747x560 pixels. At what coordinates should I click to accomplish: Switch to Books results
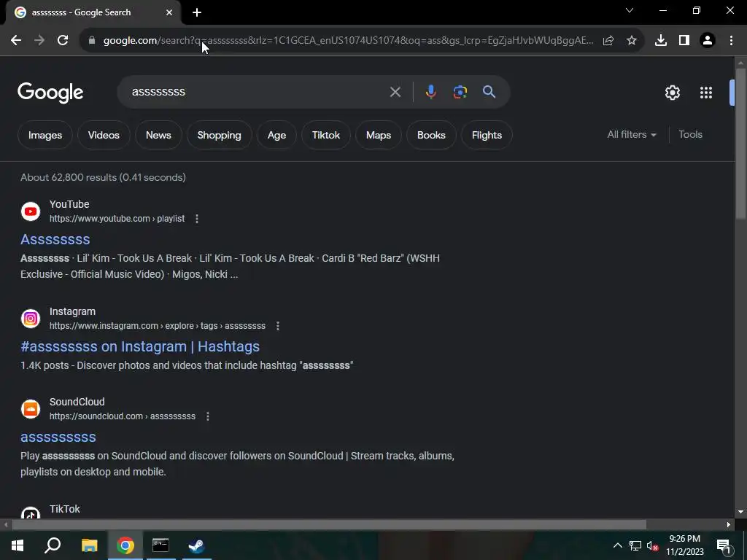(431, 135)
